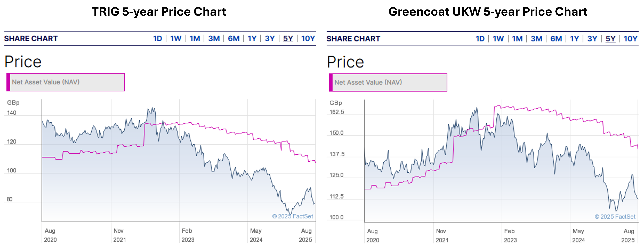Choose 3M range on right share chart
The image size is (644, 252).
537,39
